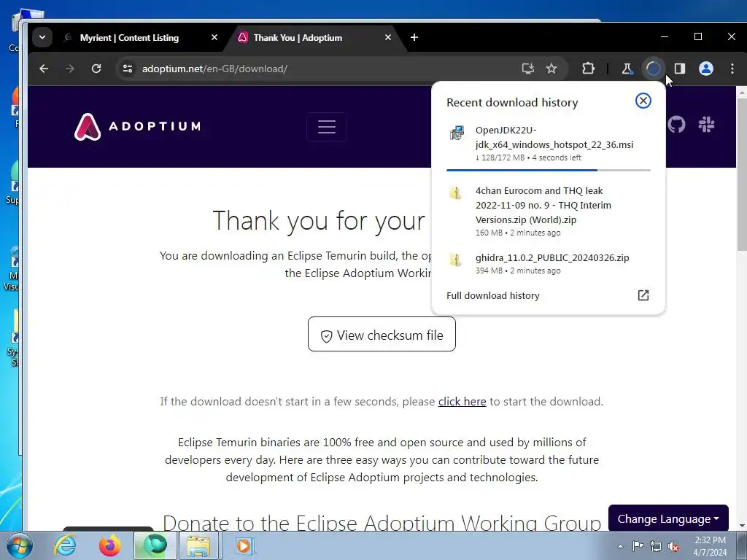The height and width of the screenshot is (560, 747).
Task: Open Adoptium Slack icon
Action: pyautogui.click(x=706, y=125)
